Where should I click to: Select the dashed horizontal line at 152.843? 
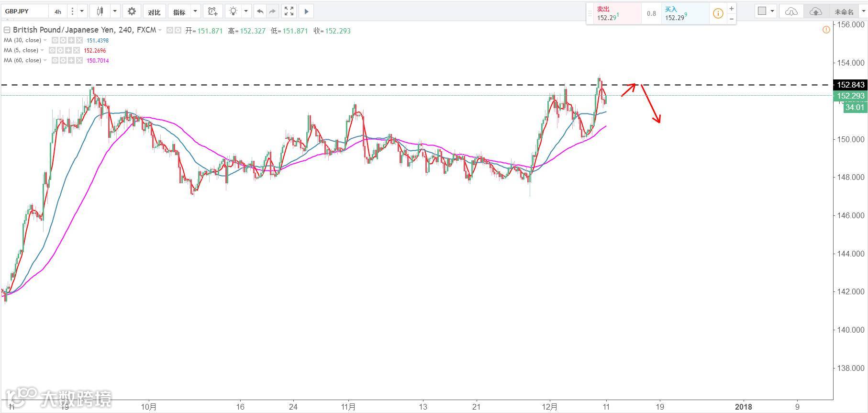point(416,85)
